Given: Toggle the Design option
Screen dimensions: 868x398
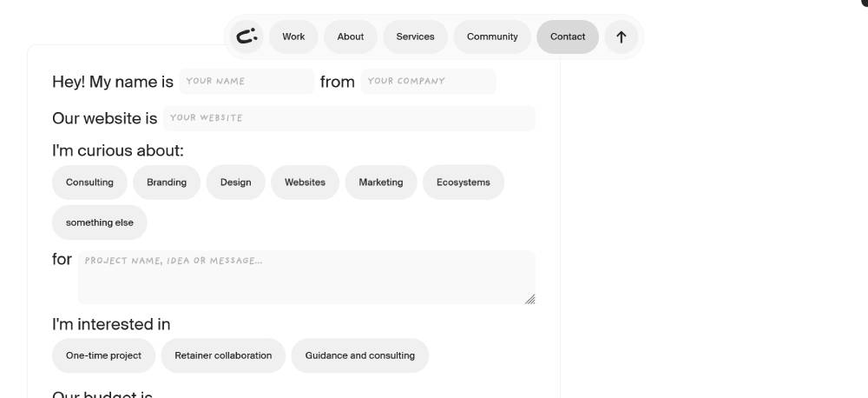Looking at the screenshot, I should click(x=235, y=182).
